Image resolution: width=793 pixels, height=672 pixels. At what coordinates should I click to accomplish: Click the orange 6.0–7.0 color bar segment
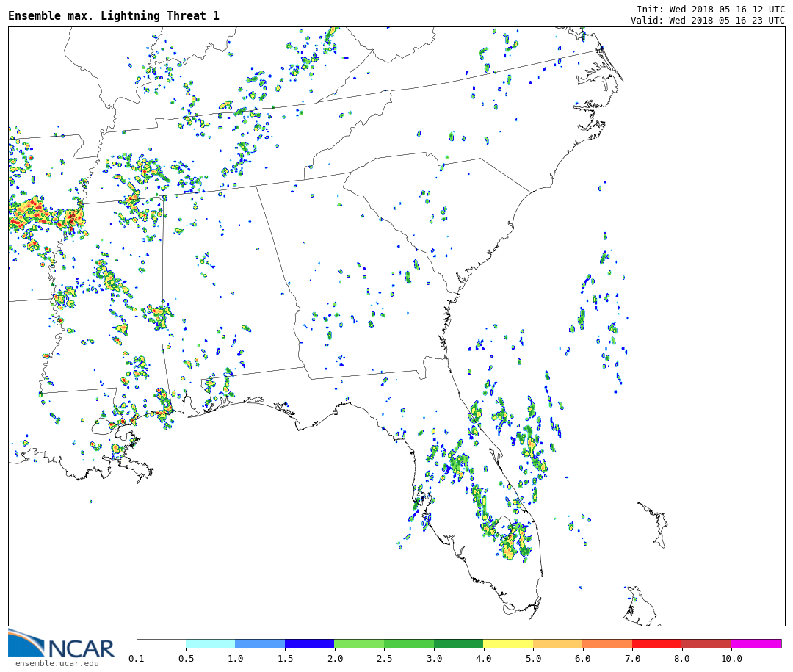606,643
